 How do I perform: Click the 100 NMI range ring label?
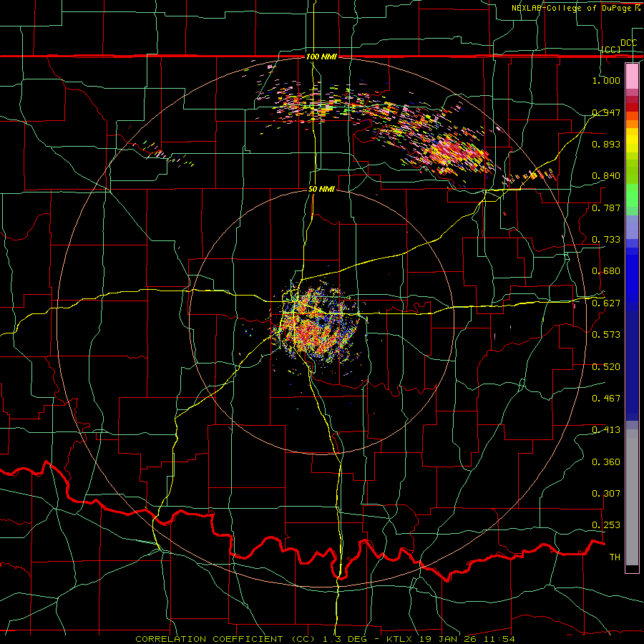pyautogui.click(x=321, y=57)
